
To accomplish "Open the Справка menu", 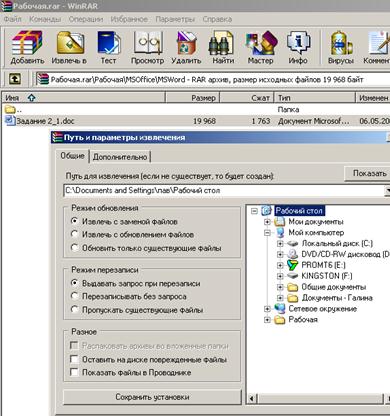I will coord(217,19).
